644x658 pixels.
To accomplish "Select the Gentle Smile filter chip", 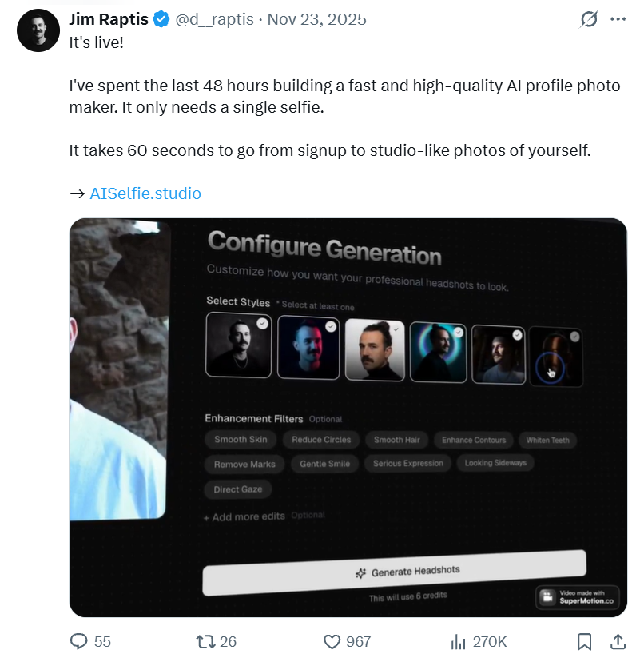I will (x=324, y=464).
